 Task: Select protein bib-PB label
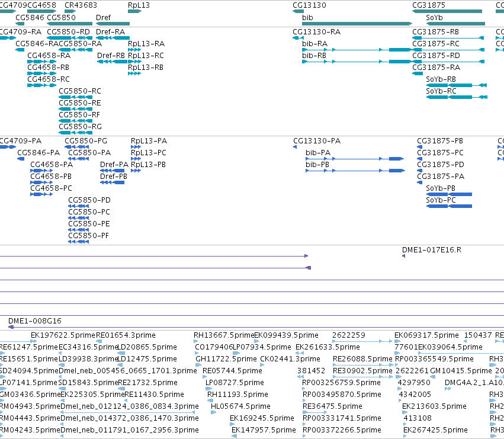point(317,164)
